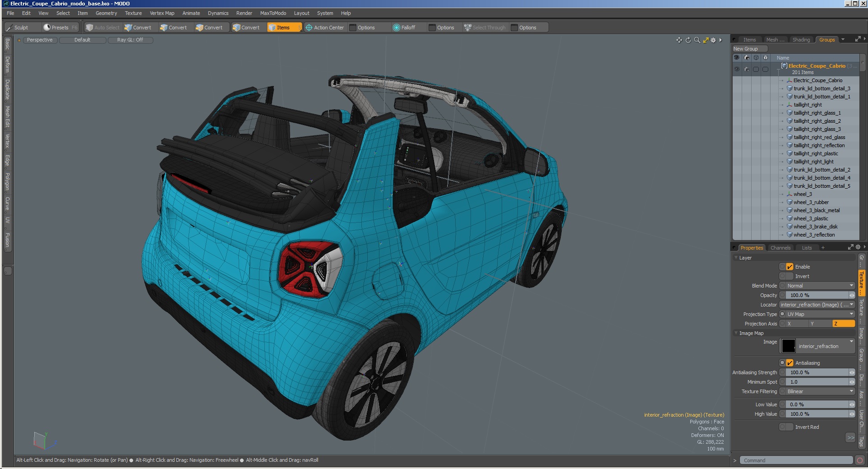
Task: Open the Locator dropdown
Action: [817, 305]
